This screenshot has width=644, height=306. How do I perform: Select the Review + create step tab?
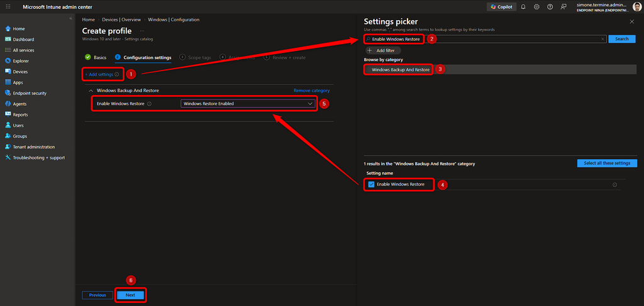point(285,57)
